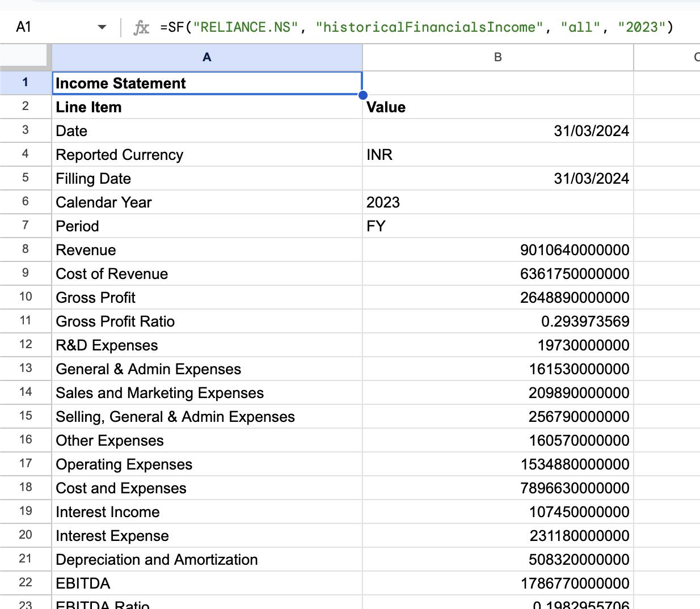The width and height of the screenshot is (700, 609).
Task: Click row 1 header to select the row
Action: coord(25,82)
